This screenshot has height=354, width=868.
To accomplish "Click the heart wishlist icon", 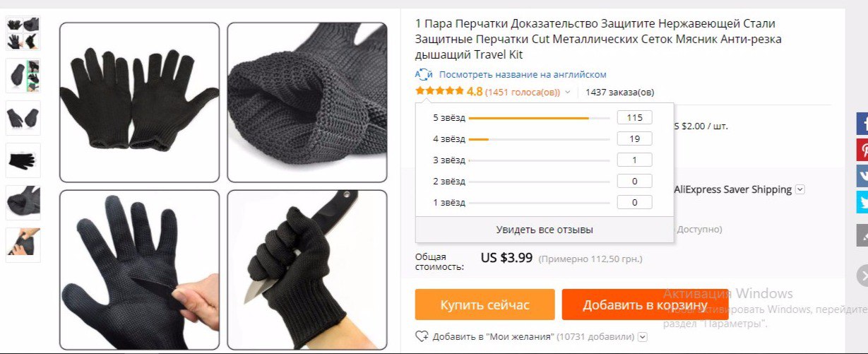I will coord(422,336).
